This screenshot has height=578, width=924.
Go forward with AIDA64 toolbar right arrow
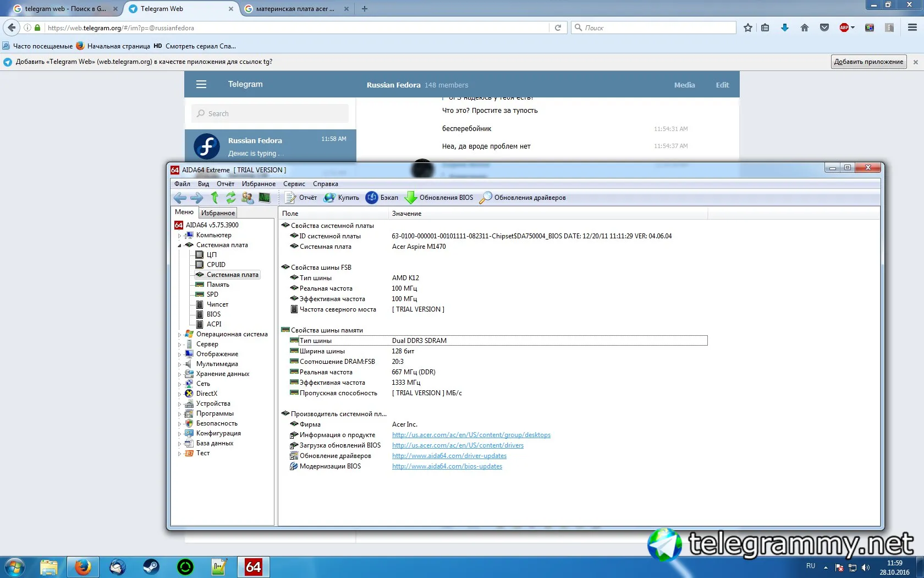(197, 198)
